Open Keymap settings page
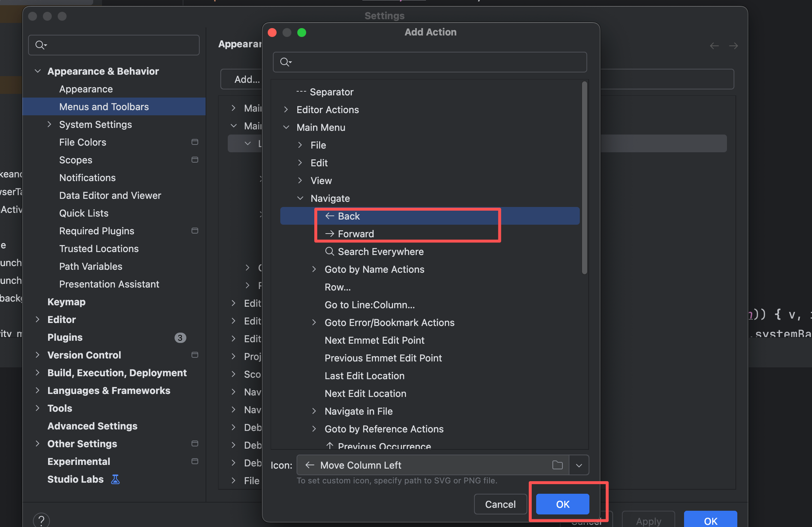 (67, 302)
